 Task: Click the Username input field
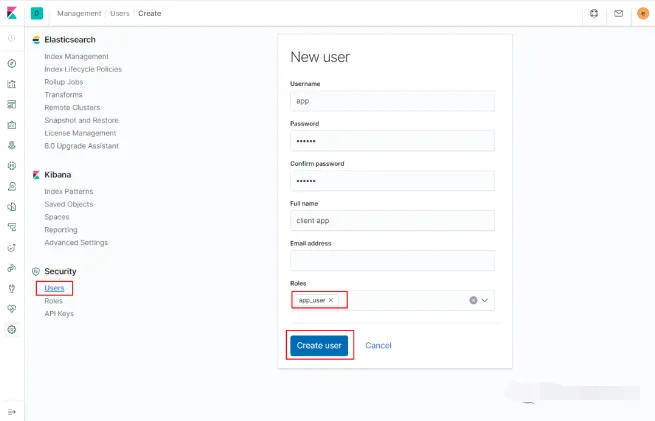(x=392, y=101)
